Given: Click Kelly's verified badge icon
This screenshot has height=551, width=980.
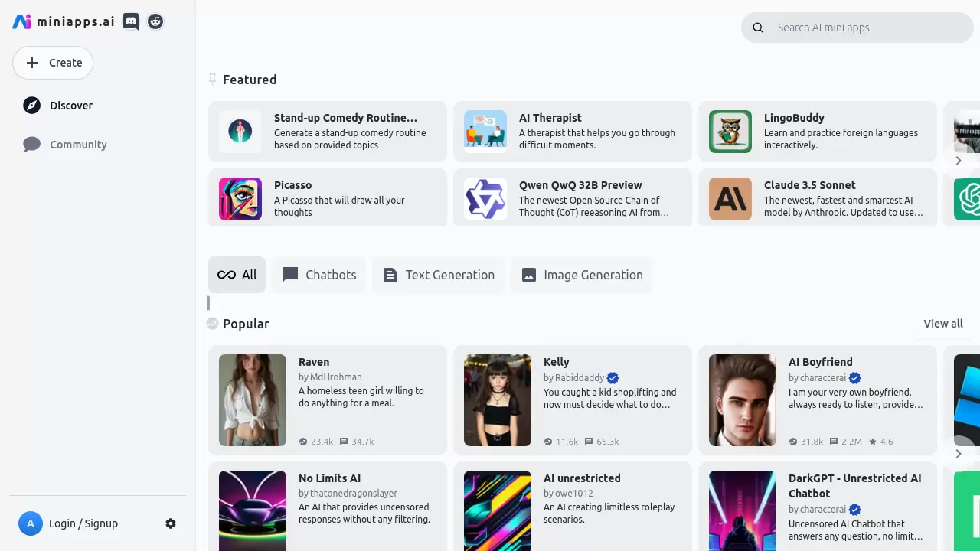Looking at the screenshot, I should coord(613,378).
